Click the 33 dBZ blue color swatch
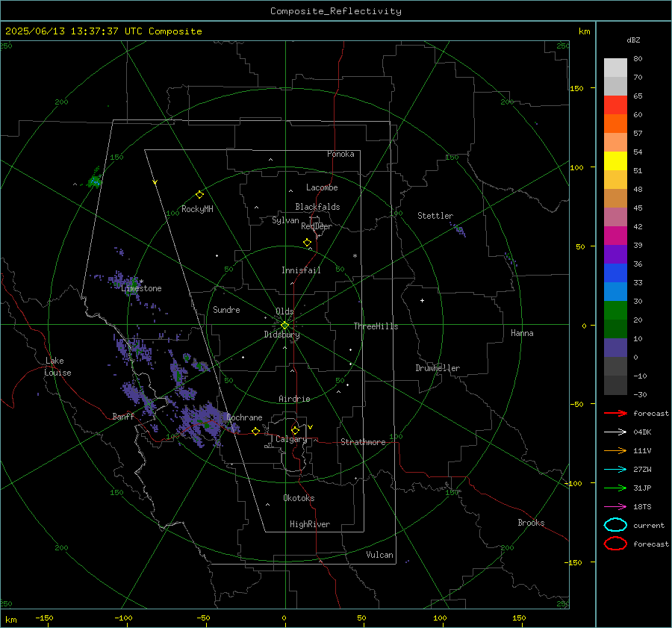The image size is (672, 628). (615, 273)
